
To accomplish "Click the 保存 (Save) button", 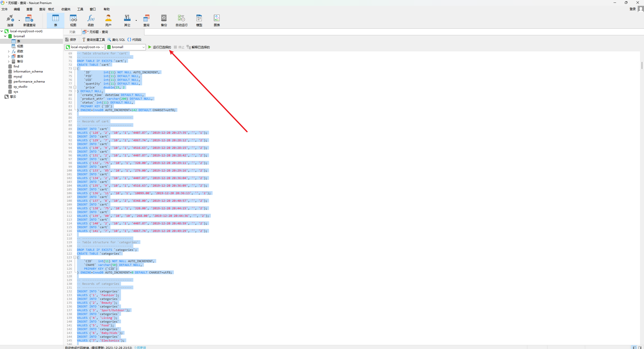I will click(x=71, y=40).
